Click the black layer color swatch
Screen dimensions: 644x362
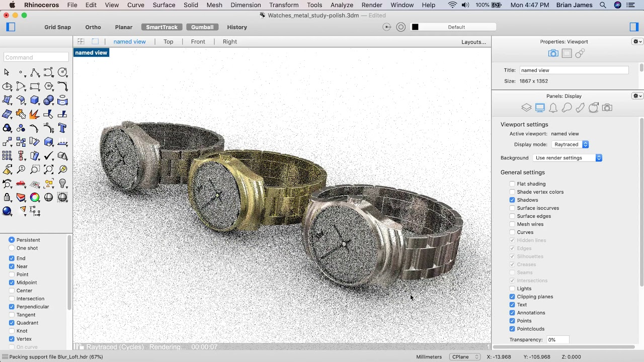pos(415,27)
